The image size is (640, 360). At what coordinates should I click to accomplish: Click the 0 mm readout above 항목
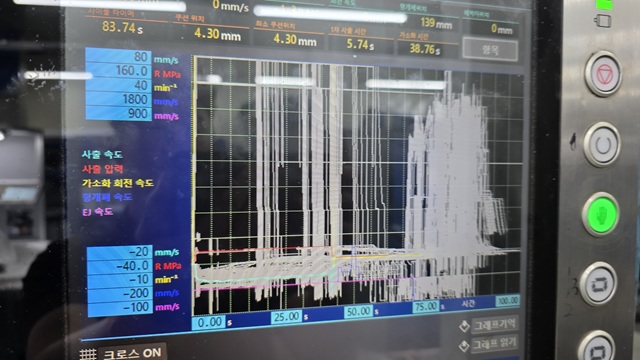coord(502,29)
